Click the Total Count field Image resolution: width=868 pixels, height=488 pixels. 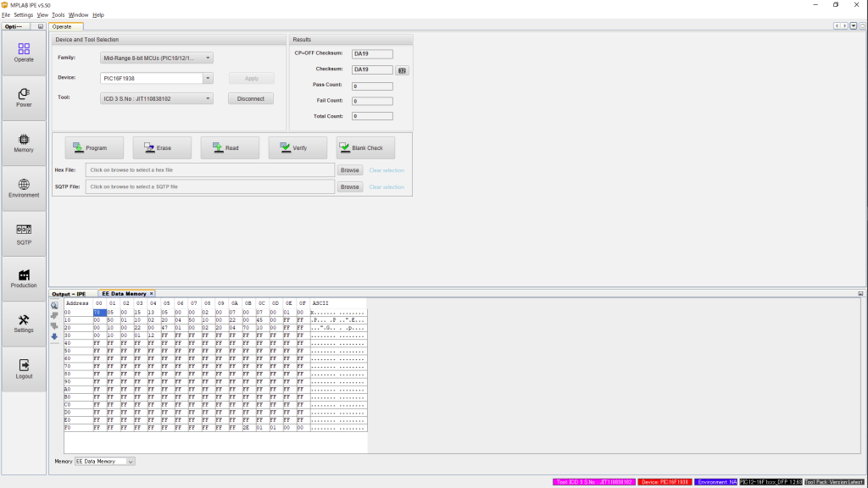(x=372, y=116)
